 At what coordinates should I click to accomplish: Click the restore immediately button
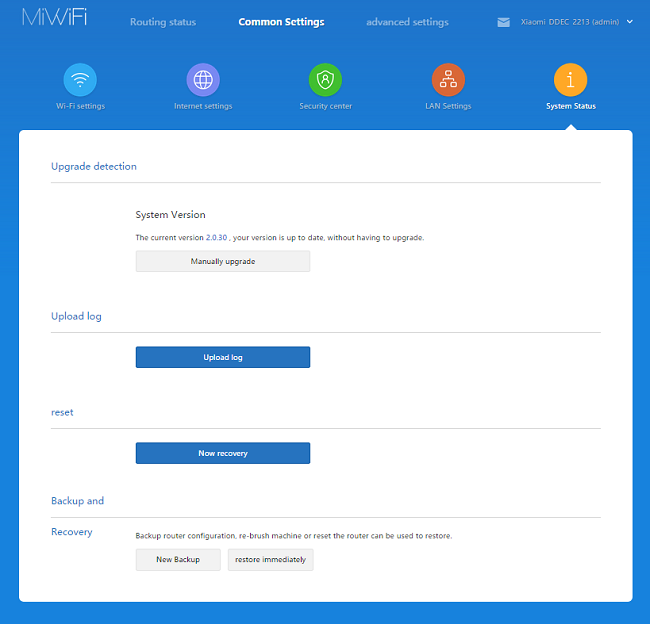pyautogui.click(x=270, y=560)
